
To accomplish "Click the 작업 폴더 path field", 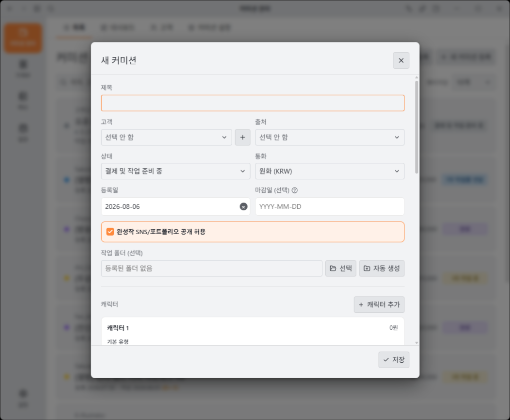I will point(211,269).
